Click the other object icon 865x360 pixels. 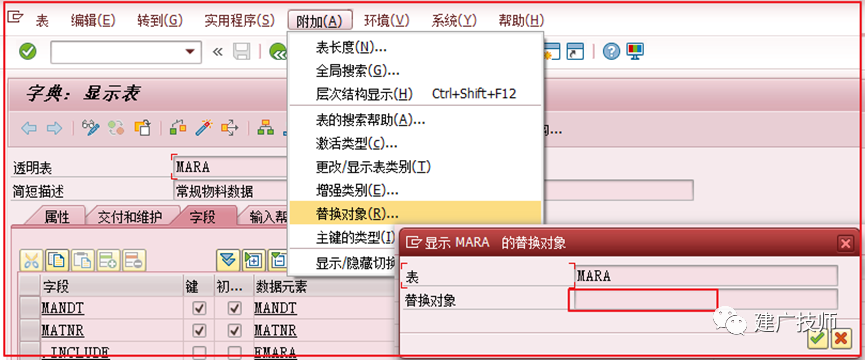(x=142, y=128)
